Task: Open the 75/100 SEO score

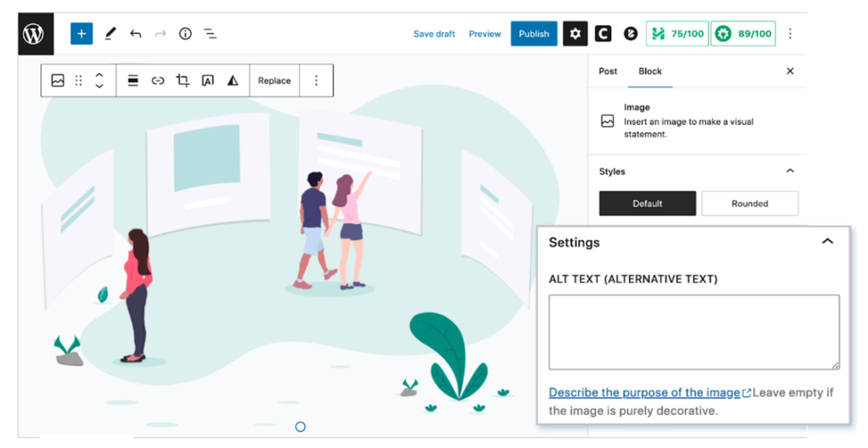Action: [677, 33]
